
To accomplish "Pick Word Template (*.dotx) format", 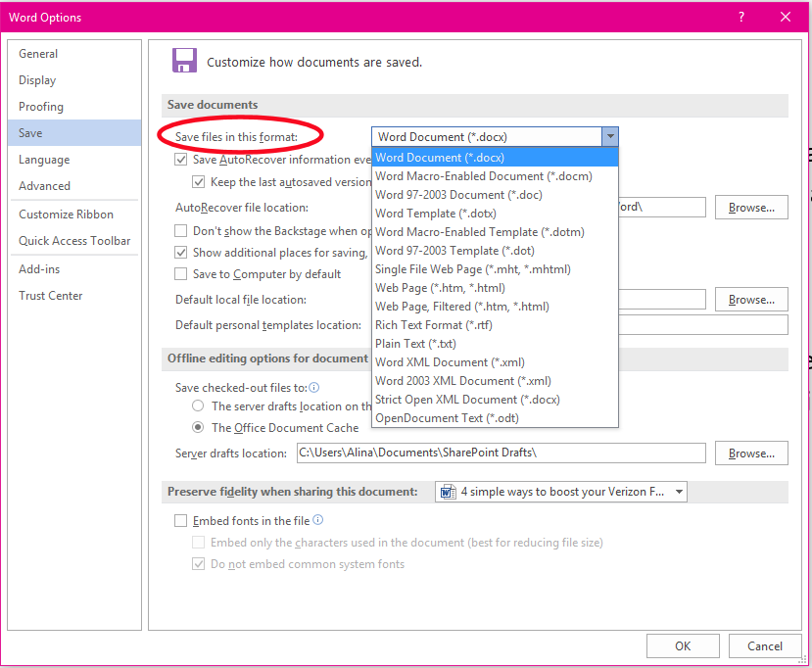I will tap(495, 214).
